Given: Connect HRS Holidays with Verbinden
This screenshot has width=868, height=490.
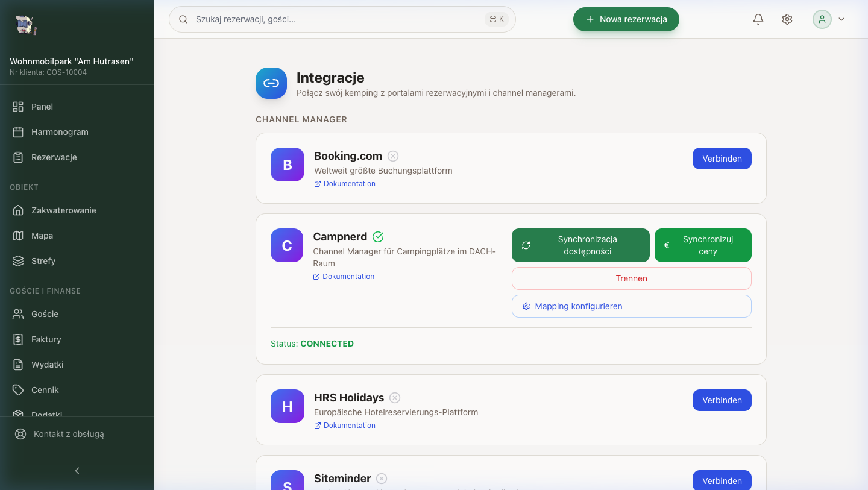Looking at the screenshot, I should point(722,400).
